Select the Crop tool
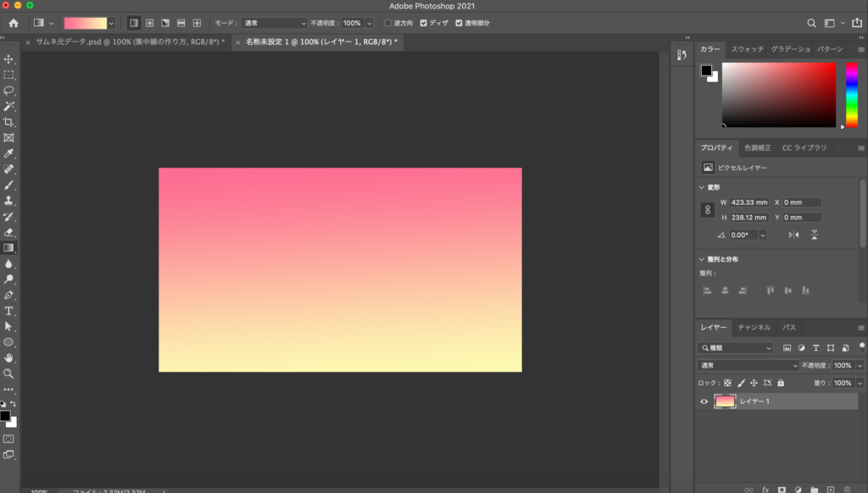868x493 pixels. tap(9, 122)
